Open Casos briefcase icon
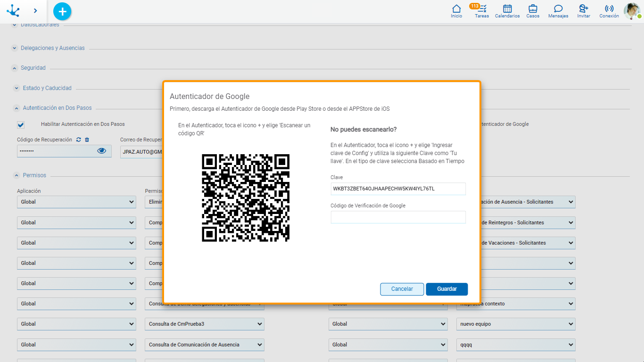 click(533, 11)
